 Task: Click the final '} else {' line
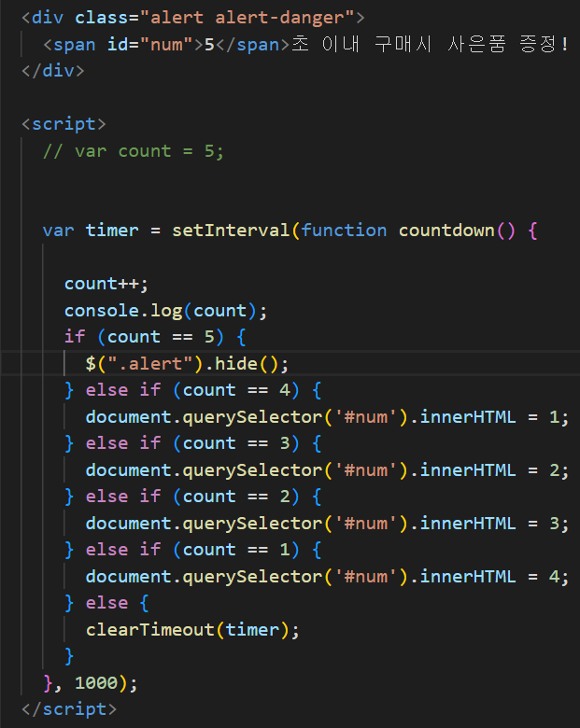[x=106, y=603]
